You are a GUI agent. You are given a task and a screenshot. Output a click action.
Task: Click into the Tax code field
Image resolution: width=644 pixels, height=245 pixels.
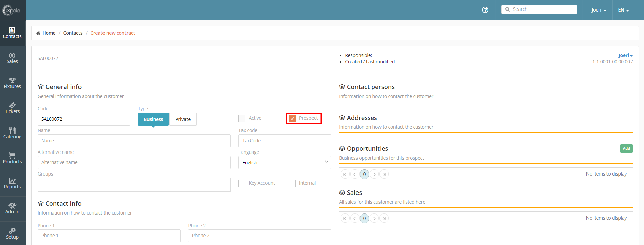(x=285, y=141)
